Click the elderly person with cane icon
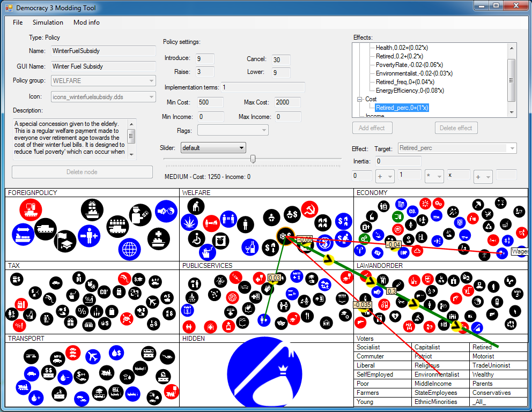This screenshot has height=412, width=532. point(196,206)
